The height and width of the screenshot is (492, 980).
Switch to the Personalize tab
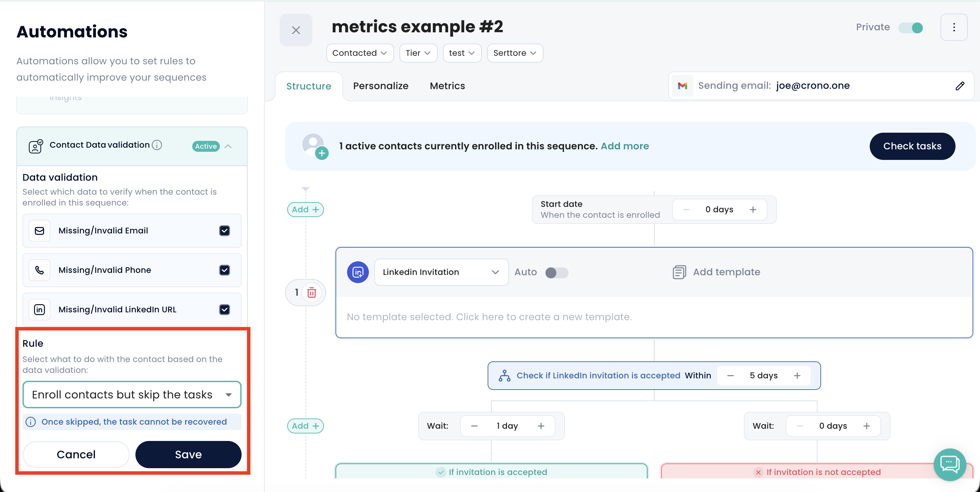pos(380,86)
